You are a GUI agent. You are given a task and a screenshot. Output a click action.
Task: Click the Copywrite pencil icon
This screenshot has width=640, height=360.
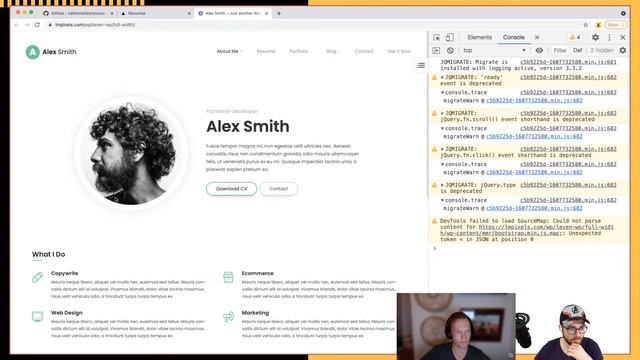coord(38,277)
